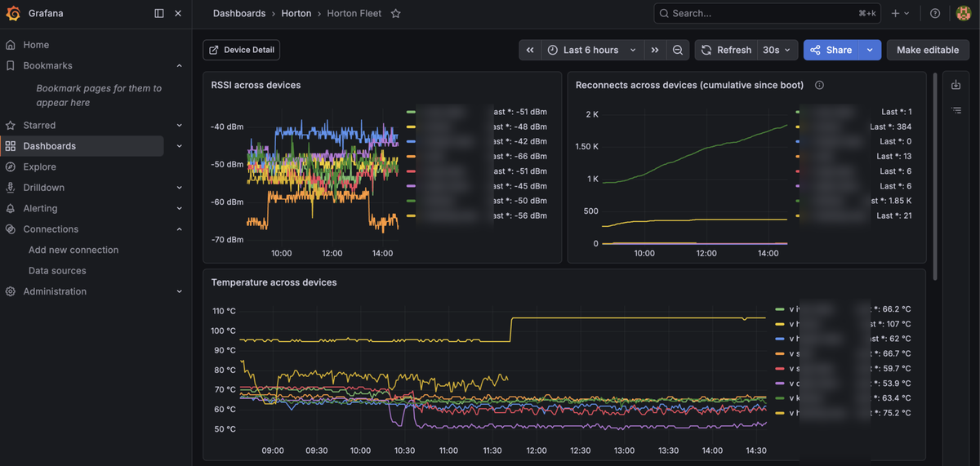Expand the Alerting section chevron
This screenshot has height=466, width=980.
click(x=179, y=208)
